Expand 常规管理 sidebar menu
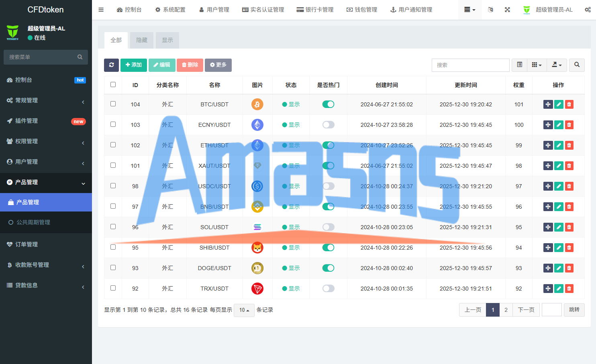596x364 pixels. pos(46,100)
